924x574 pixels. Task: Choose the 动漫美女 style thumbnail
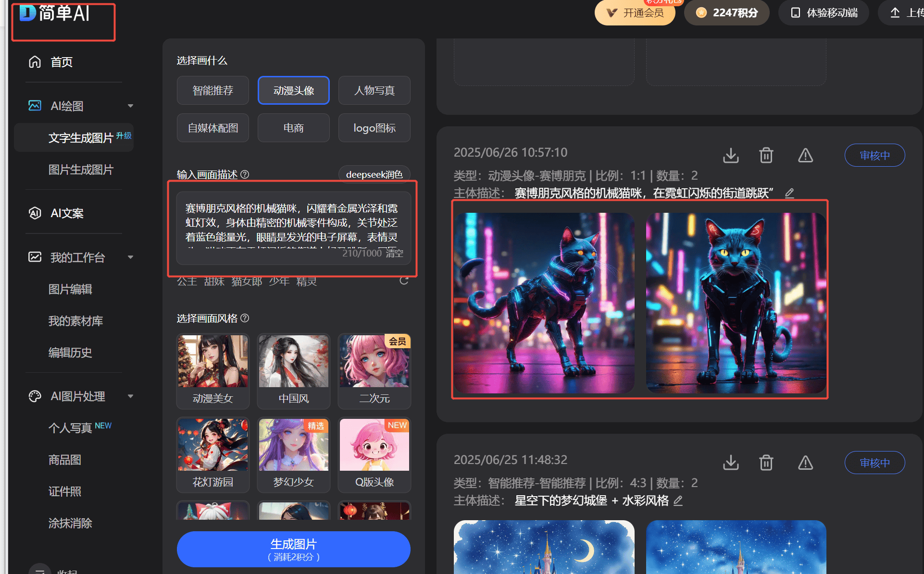(213, 371)
